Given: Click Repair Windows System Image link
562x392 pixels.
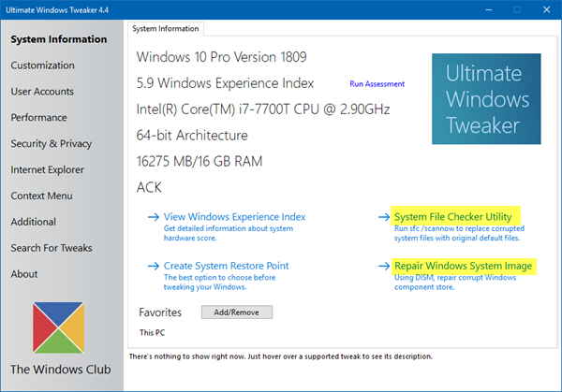Looking at the screenshot, I should pyautogui.click(x=463, y=266).
